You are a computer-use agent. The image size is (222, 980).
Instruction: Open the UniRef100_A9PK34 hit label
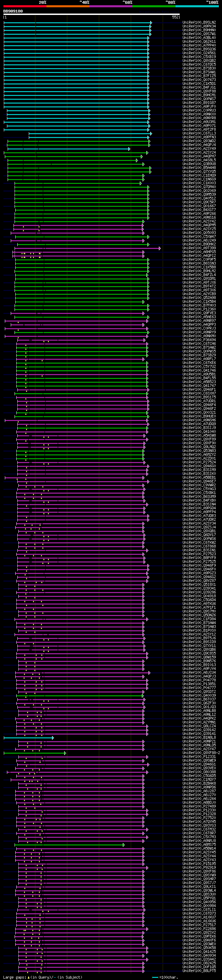coord(199,26)
